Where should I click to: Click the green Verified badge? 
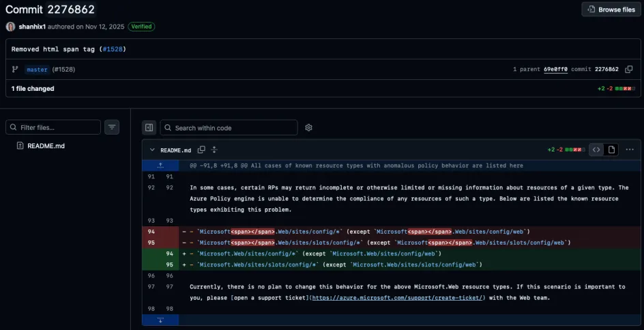tap(141, 27)
